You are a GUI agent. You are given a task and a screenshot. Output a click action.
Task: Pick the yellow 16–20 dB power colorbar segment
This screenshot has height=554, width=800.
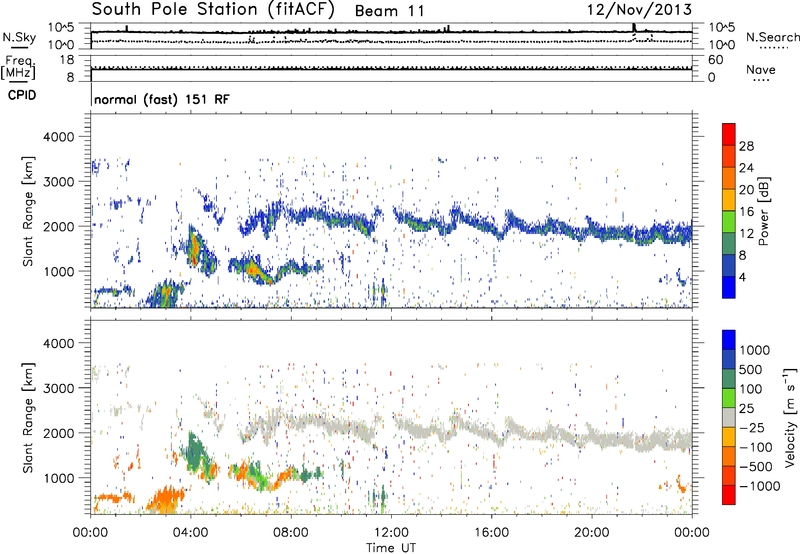click(x=729, y=200)
